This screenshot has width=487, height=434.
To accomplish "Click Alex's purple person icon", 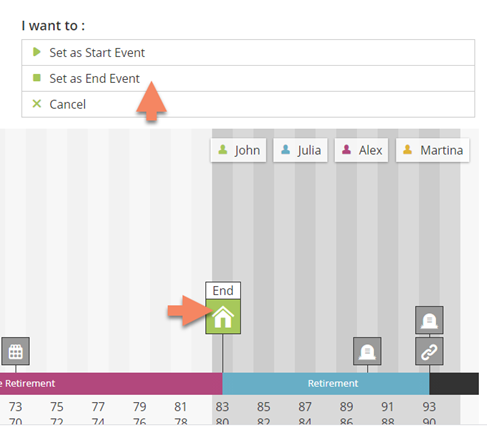I will pyautogui.click(x=347, y=150).
